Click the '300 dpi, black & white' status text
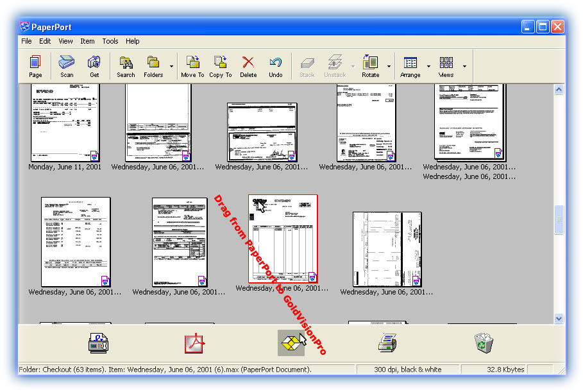 coord(407,370)
